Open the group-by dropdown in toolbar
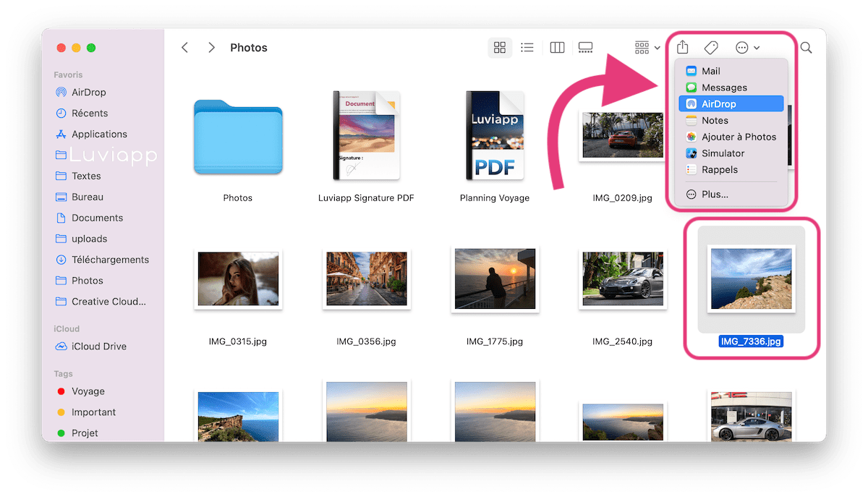Screen dimensions: 868x497 647,48
